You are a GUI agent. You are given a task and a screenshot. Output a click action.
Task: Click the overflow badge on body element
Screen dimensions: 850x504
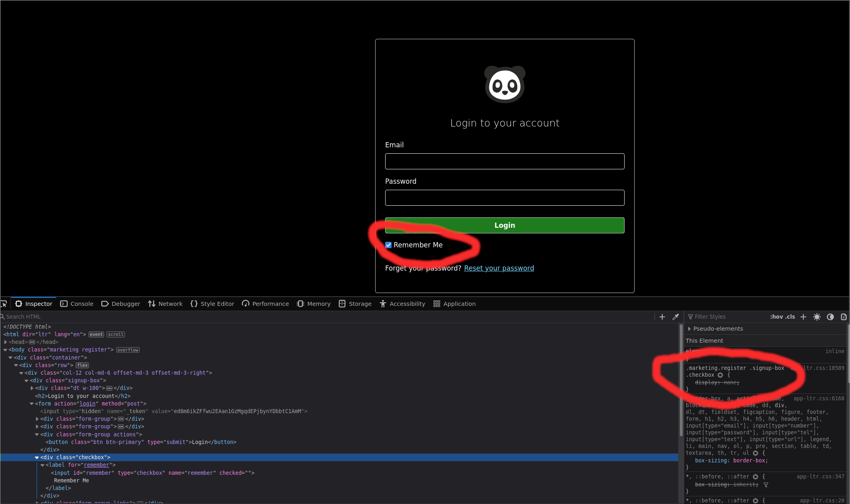click(x=128, y=350)
